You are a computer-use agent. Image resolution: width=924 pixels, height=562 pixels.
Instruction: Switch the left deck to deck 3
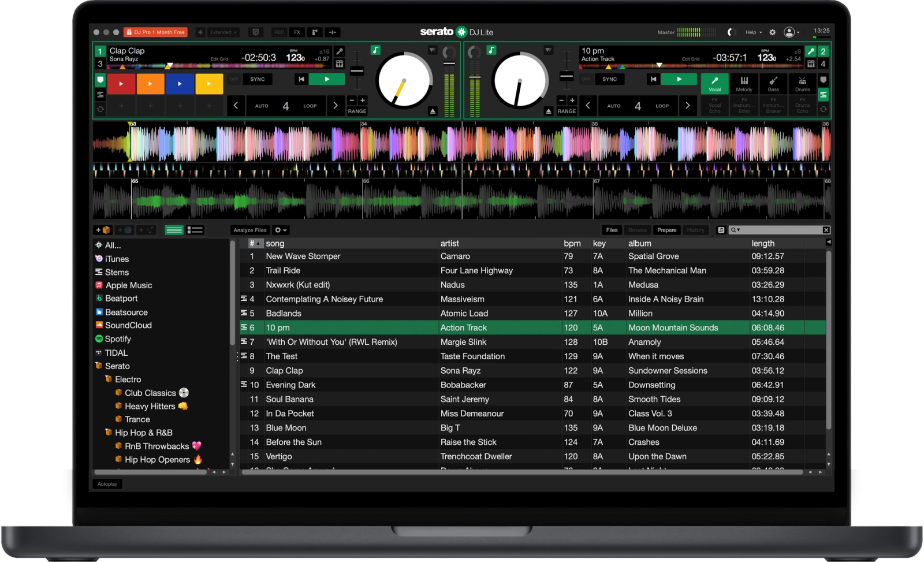100,64
